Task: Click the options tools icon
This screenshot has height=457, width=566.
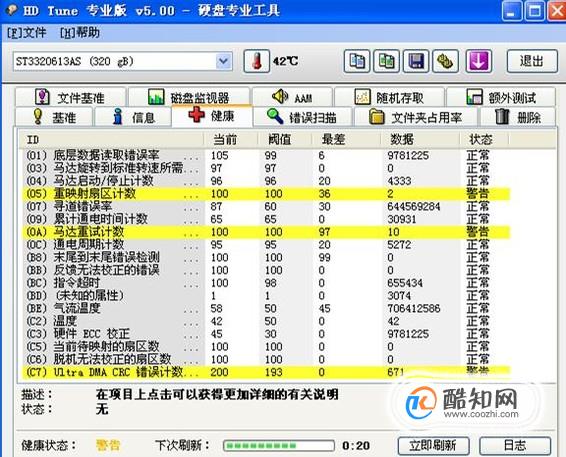Action: 445,61
